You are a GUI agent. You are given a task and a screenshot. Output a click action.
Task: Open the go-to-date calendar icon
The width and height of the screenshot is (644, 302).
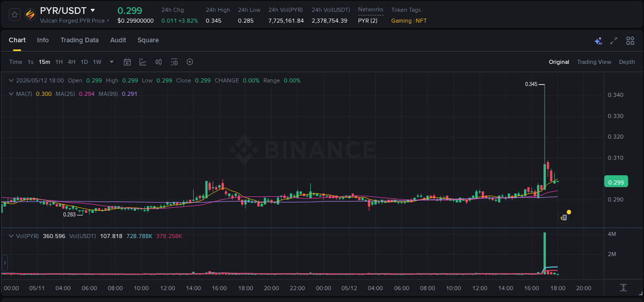(127, 62)
